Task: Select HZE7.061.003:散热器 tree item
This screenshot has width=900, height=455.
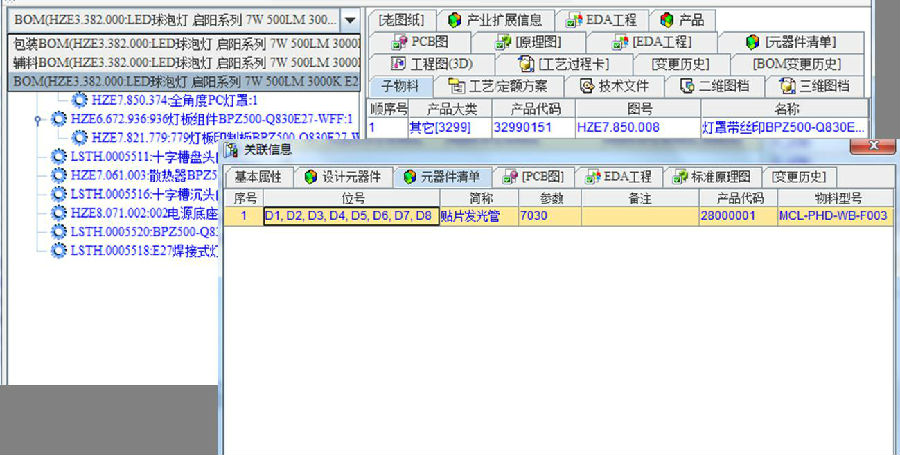Action: coord(144,175)
